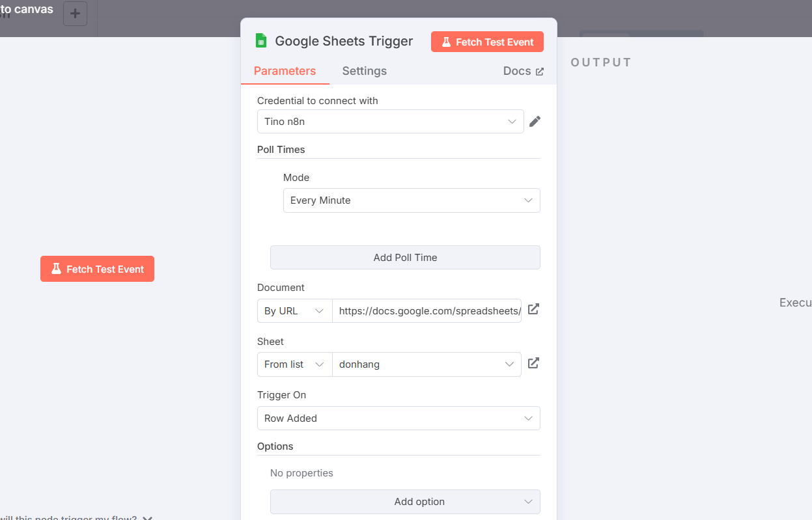Open the sheet link external icon
The height and width of the screenshot is (520, 812).
[533, 363]
